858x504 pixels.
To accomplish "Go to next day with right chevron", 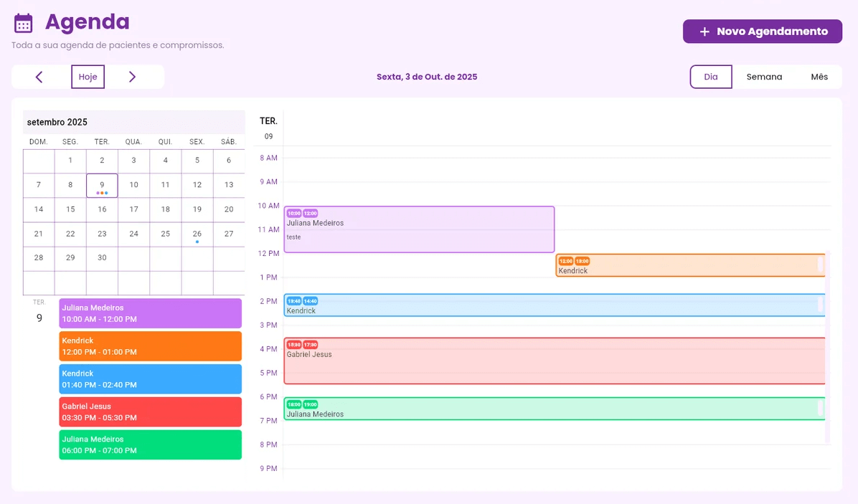I will click(132, 77).
